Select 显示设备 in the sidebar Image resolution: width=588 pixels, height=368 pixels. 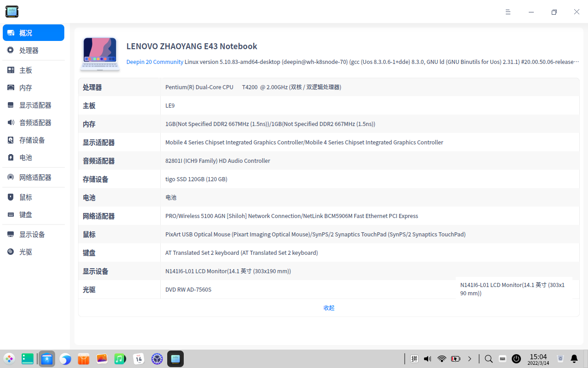(x=34, y=234)
